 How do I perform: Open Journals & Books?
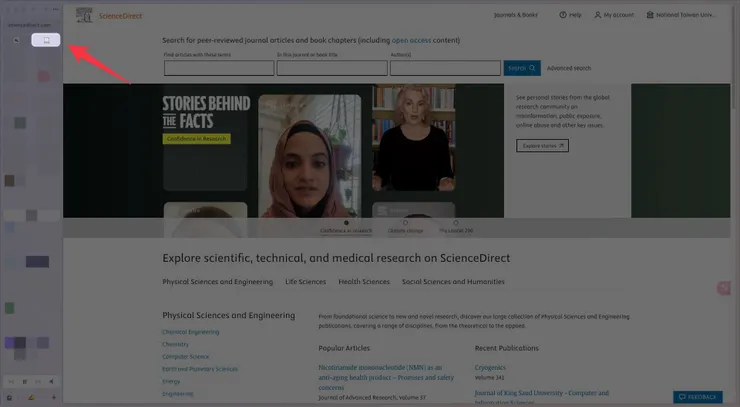[x=515, y=15]
